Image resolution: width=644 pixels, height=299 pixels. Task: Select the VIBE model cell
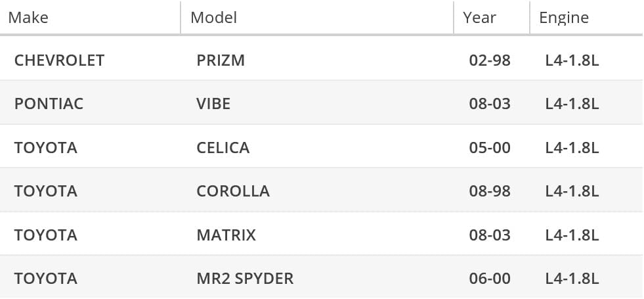pos(213,104)
